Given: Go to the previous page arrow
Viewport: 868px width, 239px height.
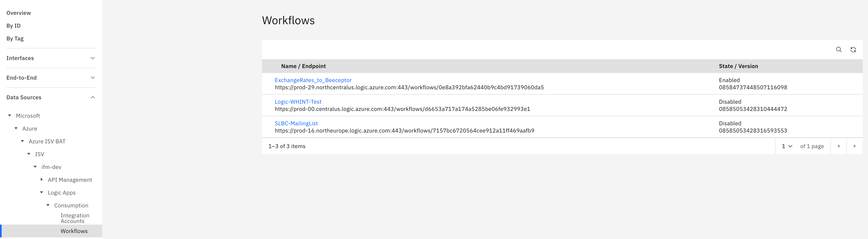Looking at the screenshot, I should [x=839, y=146].
